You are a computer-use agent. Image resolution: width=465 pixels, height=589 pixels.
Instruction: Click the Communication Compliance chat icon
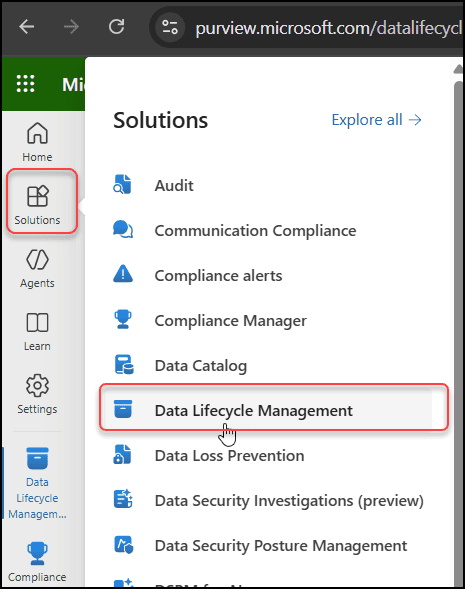(123, 230)
